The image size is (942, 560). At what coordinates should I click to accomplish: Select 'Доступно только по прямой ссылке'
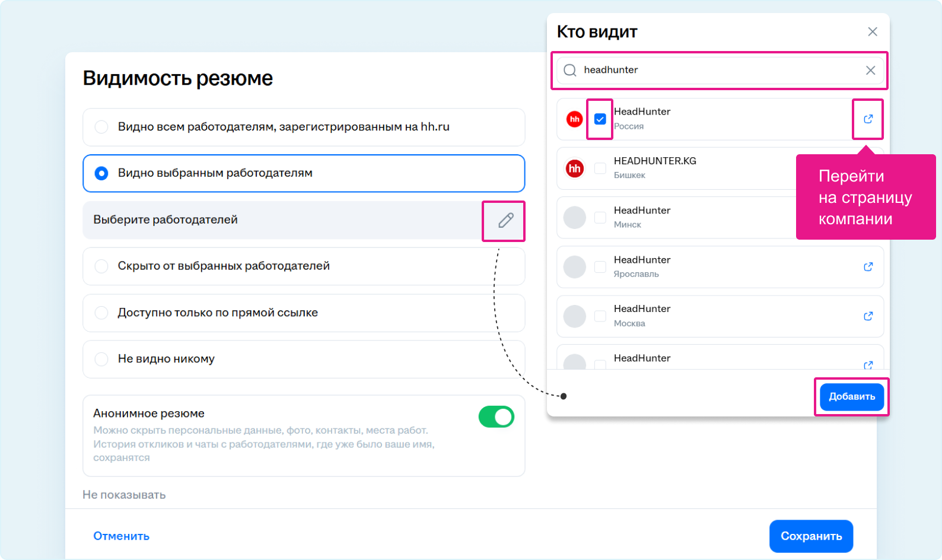101,313
